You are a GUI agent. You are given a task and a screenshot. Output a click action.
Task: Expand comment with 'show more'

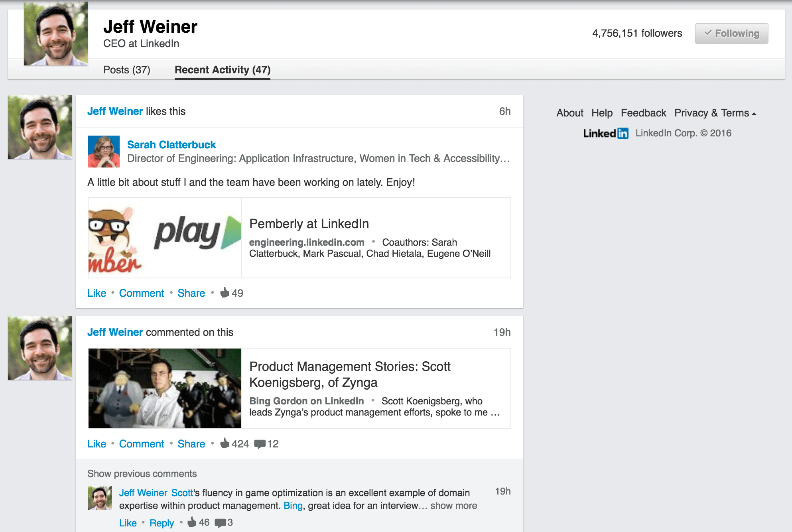(x=453, y=506)
